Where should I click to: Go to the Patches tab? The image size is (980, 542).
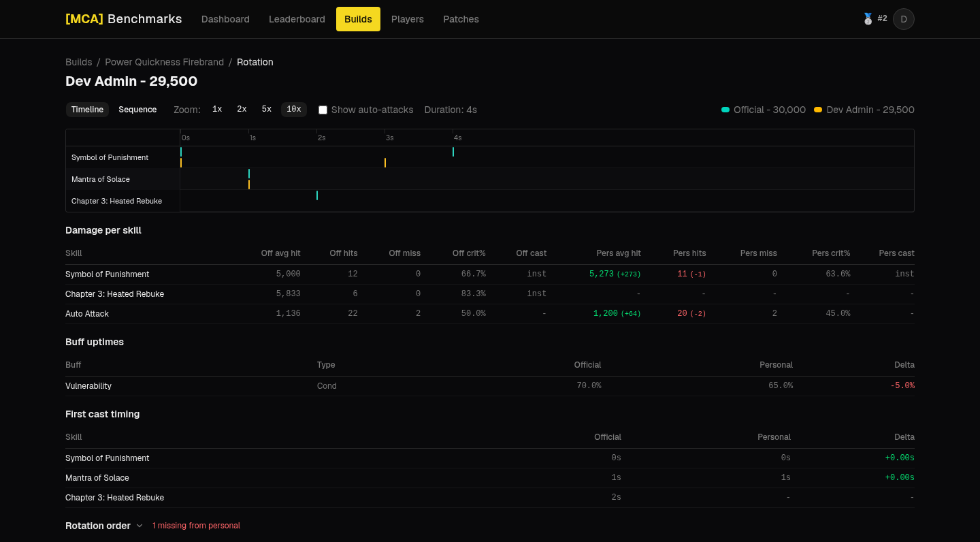coord(461,19)
